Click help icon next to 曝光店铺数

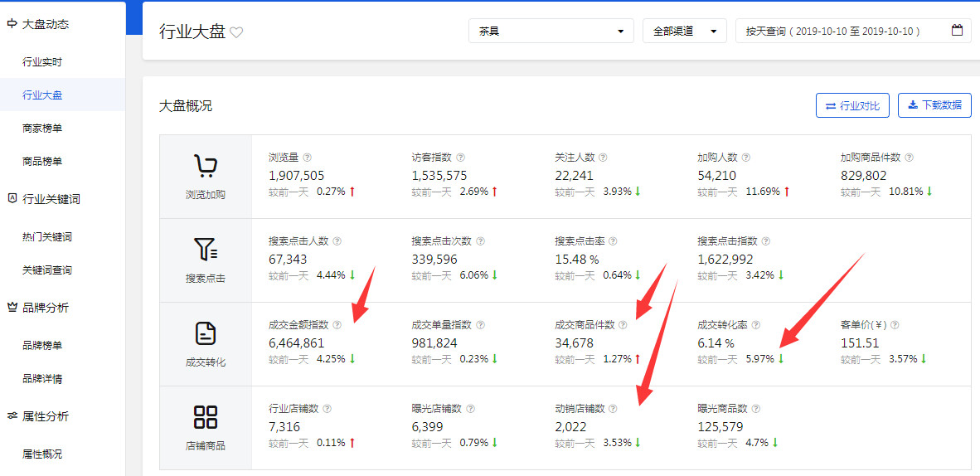(471, 409)
